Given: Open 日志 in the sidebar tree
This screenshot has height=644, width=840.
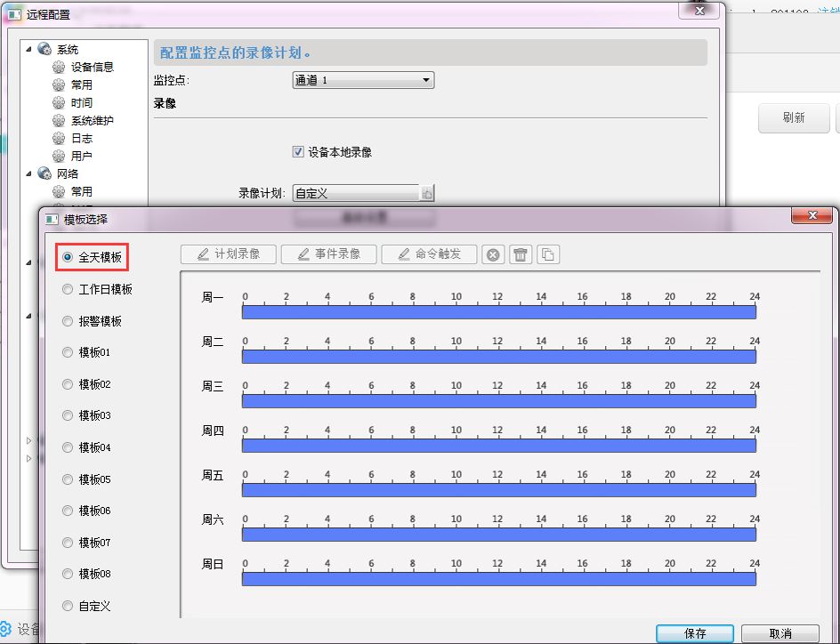Looking at the screenshot, I should pos(81,138).
